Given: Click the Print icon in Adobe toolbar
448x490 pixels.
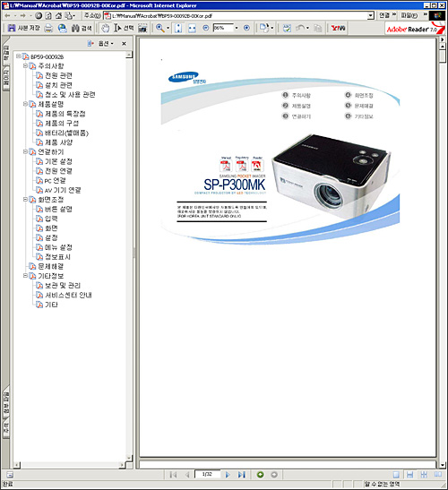Looking at the screenshot, I should pos(48,28).
